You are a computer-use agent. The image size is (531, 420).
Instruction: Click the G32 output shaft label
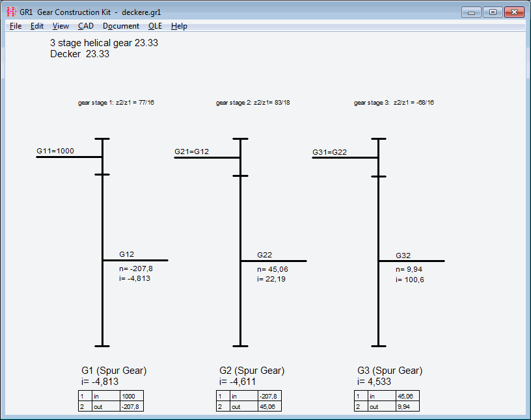[403, 256]
